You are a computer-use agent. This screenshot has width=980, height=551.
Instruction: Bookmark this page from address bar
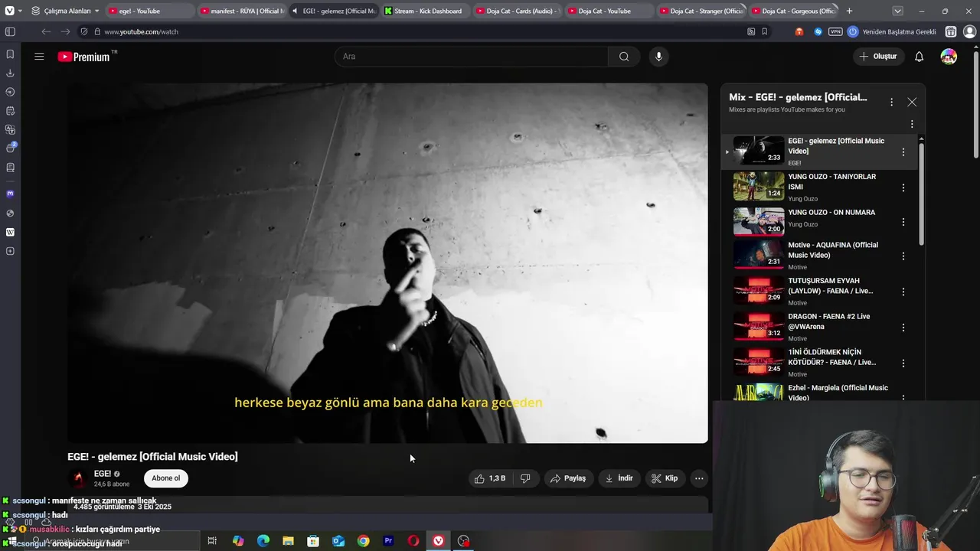point(764,31)
